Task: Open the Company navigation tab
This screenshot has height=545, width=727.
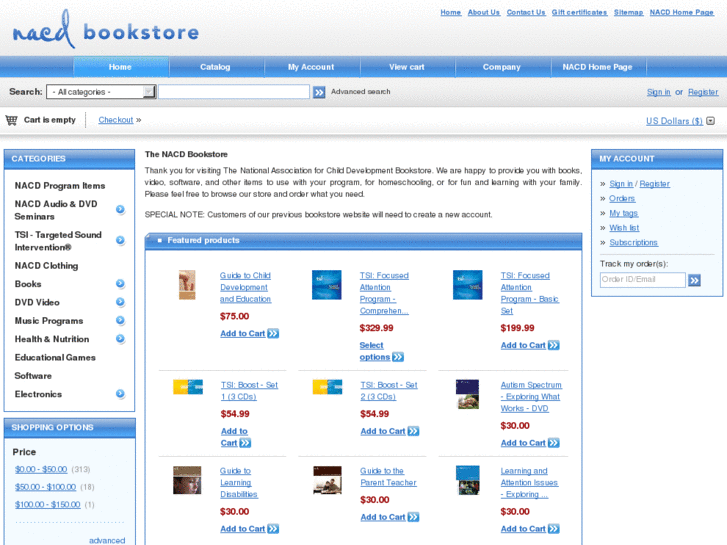Action: [502, 67]
